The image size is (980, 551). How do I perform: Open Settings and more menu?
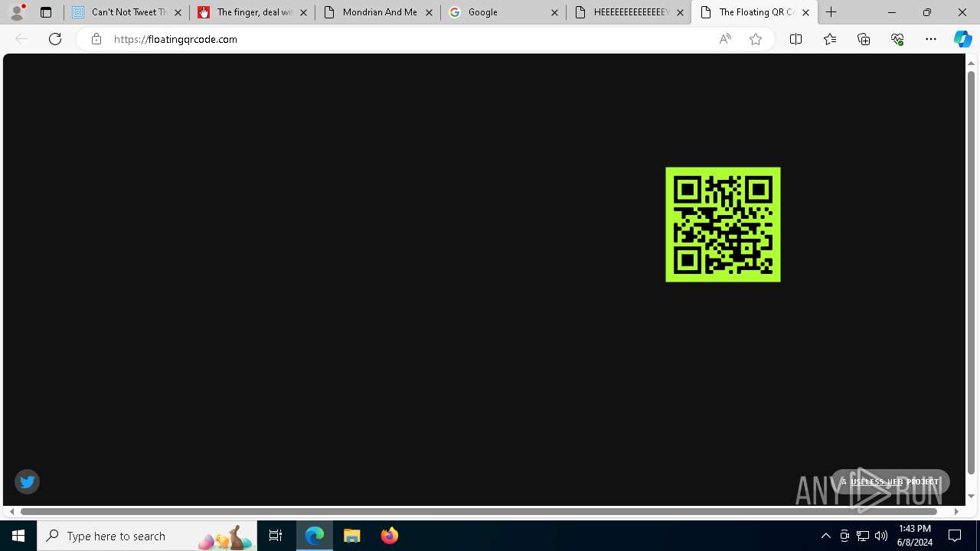click(x=931, y=39)
